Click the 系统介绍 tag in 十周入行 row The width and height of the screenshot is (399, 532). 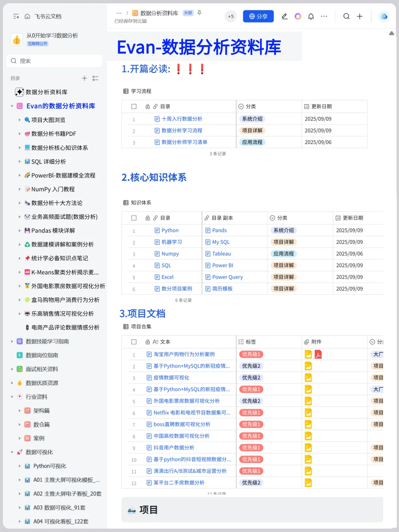point(252,119)
